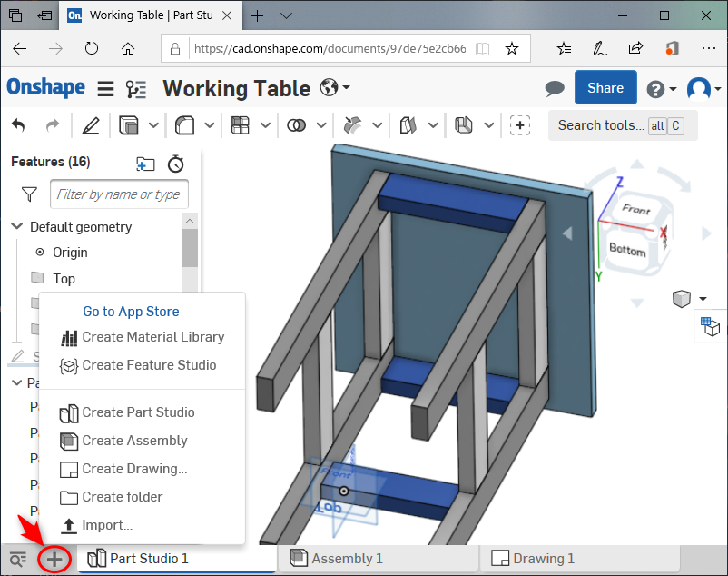Choose Create Drawing... from menu
This screenshot has width=728, height=576.
(124, 469)
